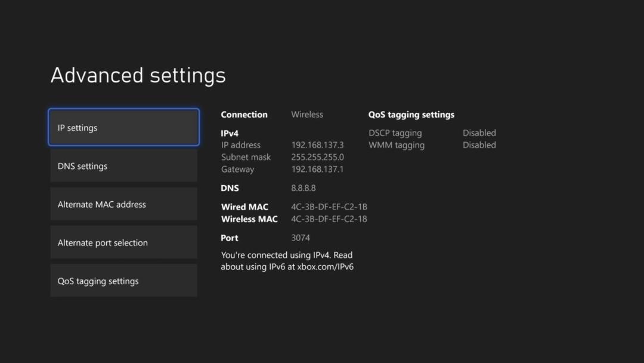This screenshot has width=644, height=363.
Task: Click the IP address value 192.168.137.3
Action: click(317, 145)
